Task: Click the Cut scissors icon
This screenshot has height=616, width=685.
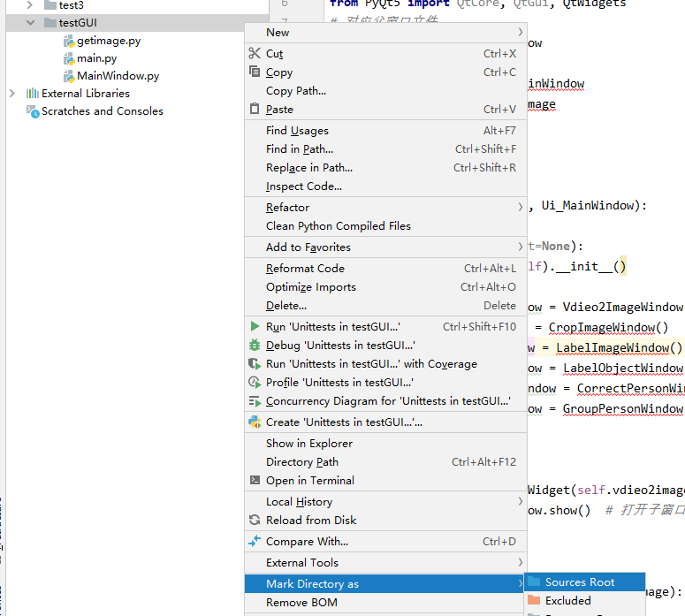Action: pos(255,54)
